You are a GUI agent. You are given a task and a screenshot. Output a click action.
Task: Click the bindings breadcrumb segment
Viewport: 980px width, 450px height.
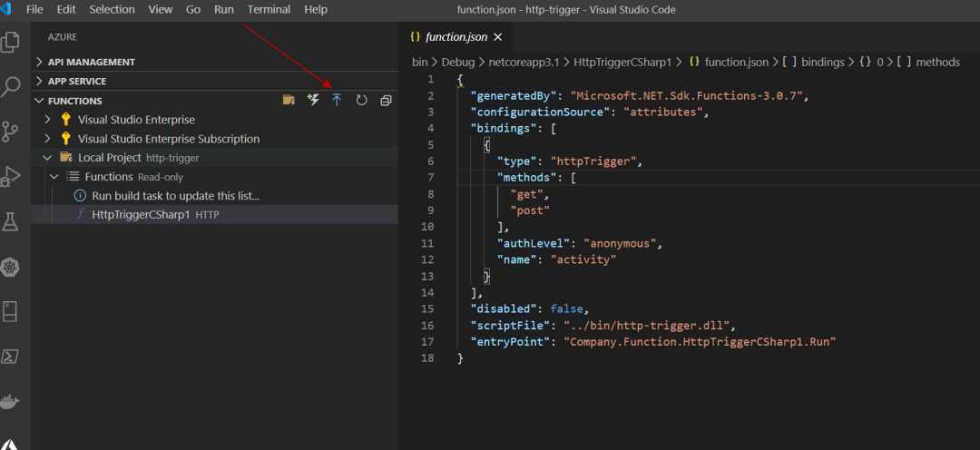[x=822, y=62]
